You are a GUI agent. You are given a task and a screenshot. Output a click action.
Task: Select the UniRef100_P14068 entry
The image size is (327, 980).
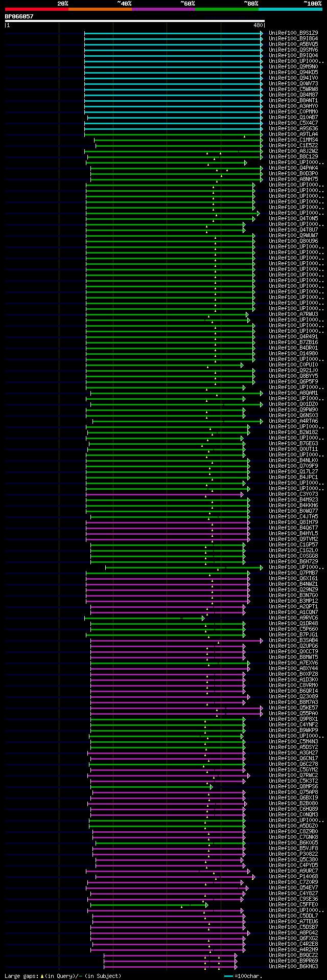293,876
